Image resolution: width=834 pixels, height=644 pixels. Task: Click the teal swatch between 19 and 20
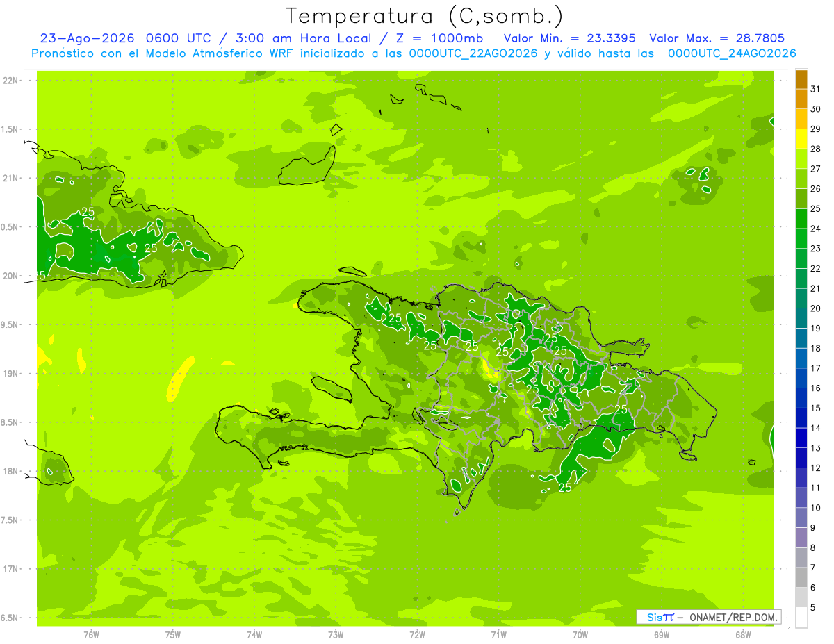click(x=801, y=318)
